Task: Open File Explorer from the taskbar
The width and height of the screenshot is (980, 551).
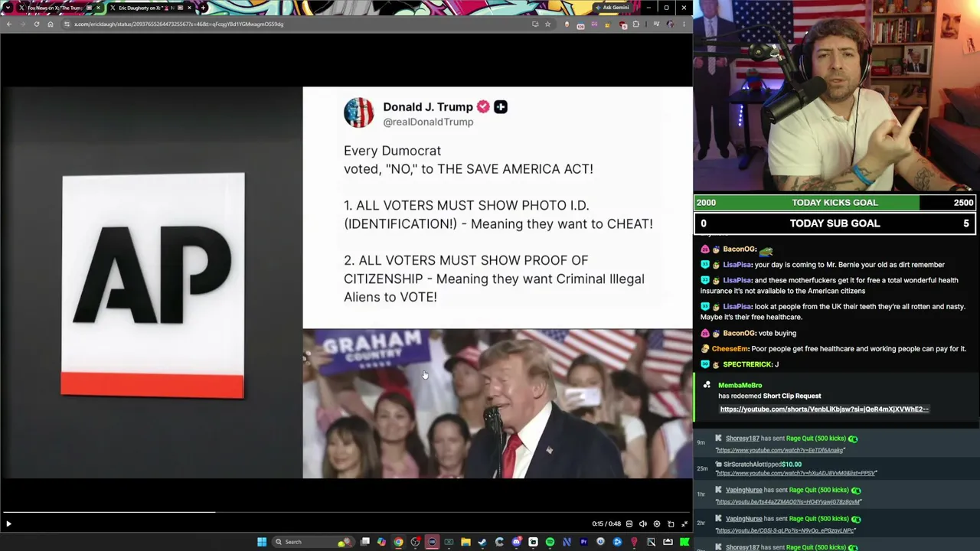Action: pos(465,542)
